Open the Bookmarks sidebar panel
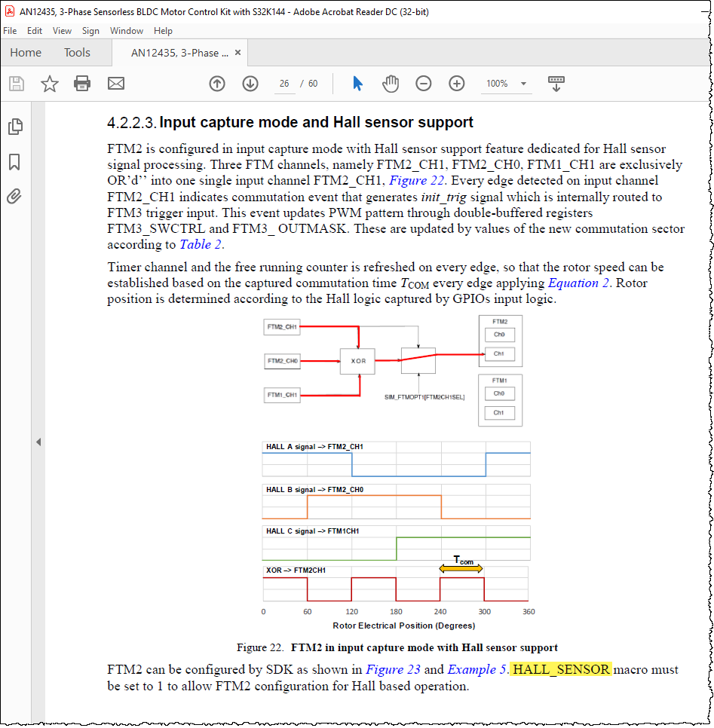The image size is (714, 728). (x=14, y=162)
